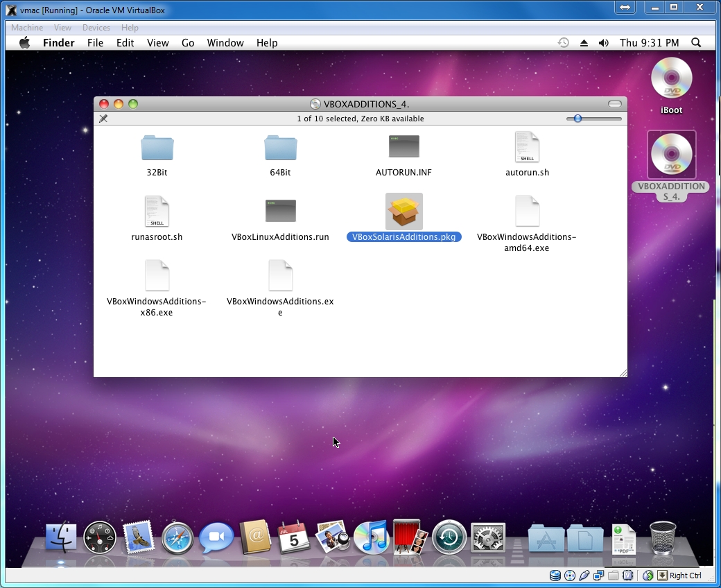The width and height of the screenshot is (721, 588).
Task: Open System Preferences from the Dock
Action: coord(488,537)
